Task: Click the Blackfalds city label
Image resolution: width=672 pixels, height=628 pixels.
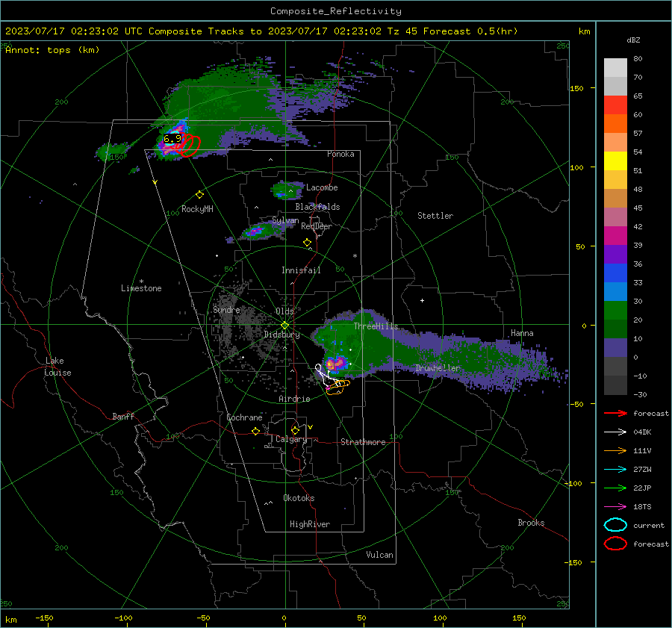Action: [x=317, y=207]
